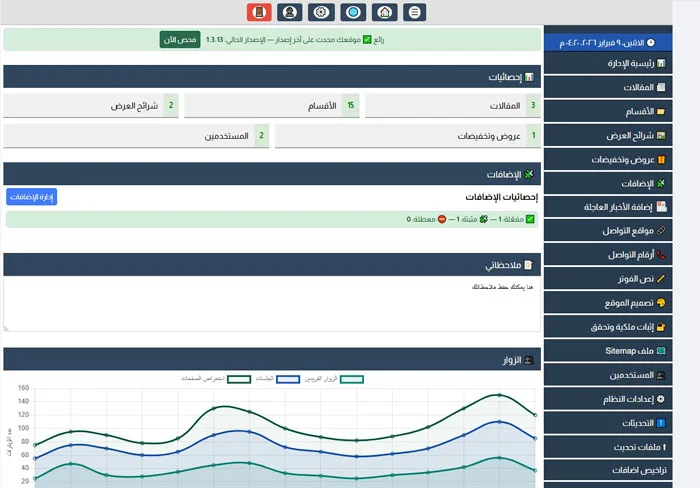Click the blue circle icon in top toolbar
Screen dimensions: 700x488
coord(352,13)
